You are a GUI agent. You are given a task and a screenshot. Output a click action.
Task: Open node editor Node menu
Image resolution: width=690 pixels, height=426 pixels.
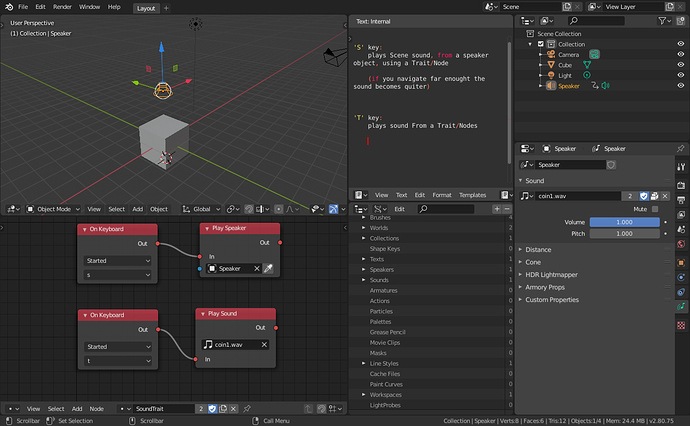(x=96, y=409)
